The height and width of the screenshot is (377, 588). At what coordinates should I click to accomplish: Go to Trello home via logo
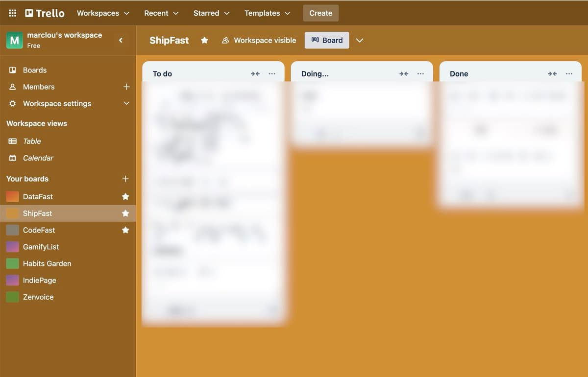[45, 13]
